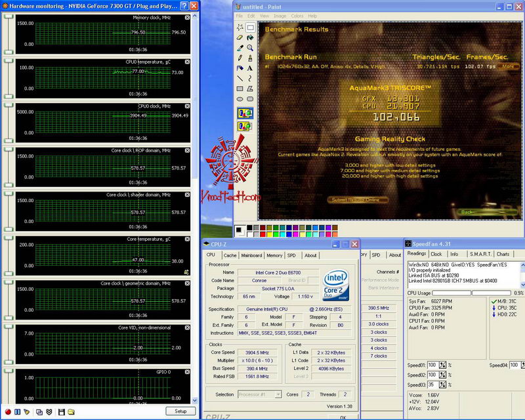Choose the Fill With Color bucket tool

pyautogui.click(x=250, y=37)
